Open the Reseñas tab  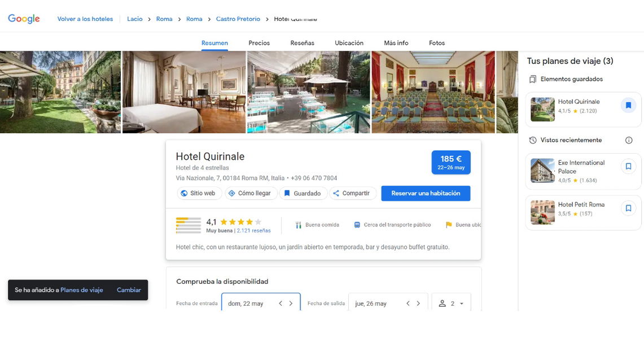coord(303,43)
